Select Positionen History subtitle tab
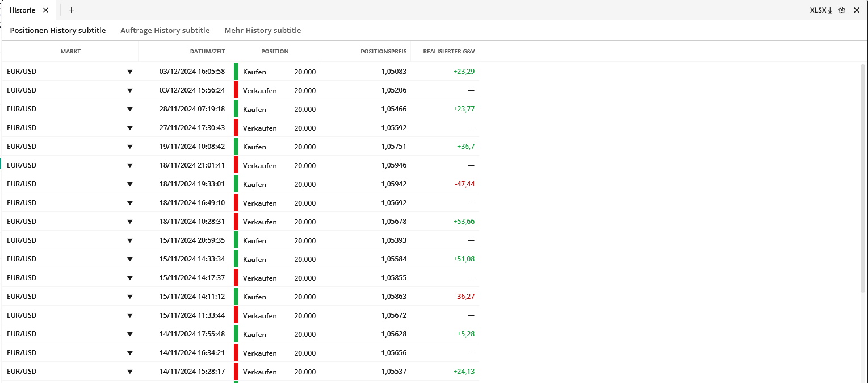 pyautogui.click(x=58, y=30)
